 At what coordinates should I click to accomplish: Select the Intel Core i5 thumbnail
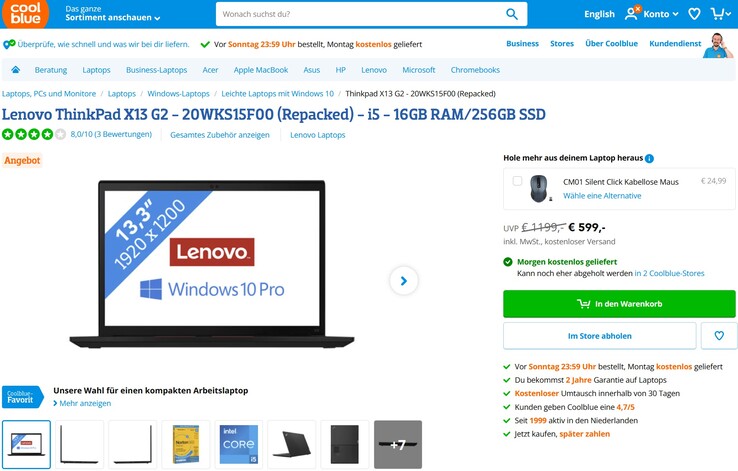[x=239, y=445]
